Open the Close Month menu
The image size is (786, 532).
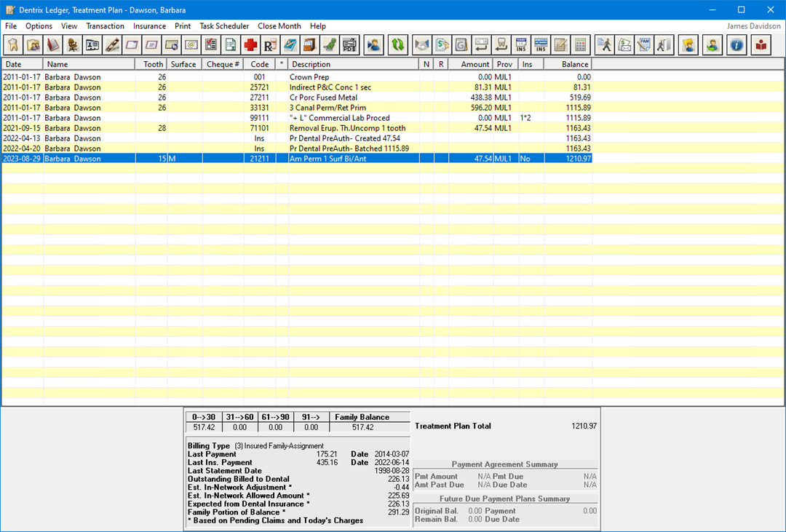click(279, 26)
